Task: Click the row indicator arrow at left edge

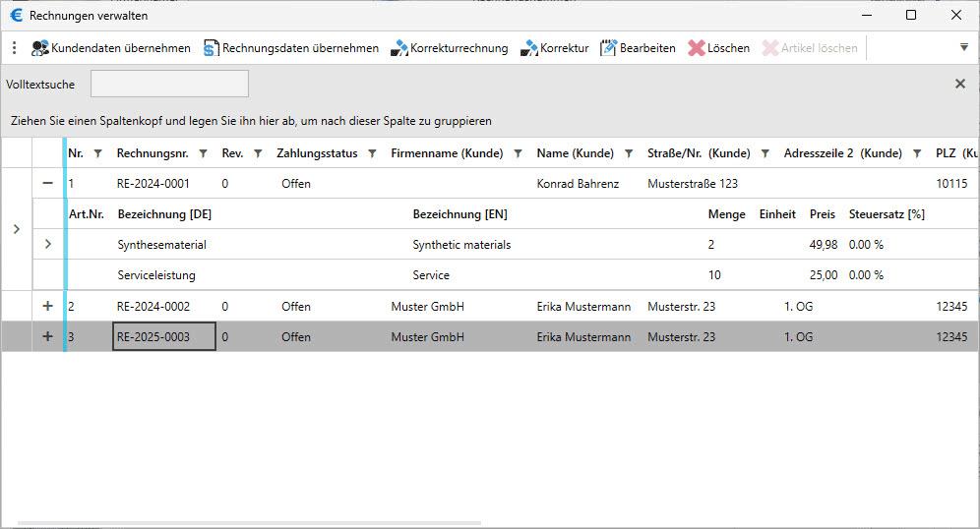Action: click(x=17, y=229)
